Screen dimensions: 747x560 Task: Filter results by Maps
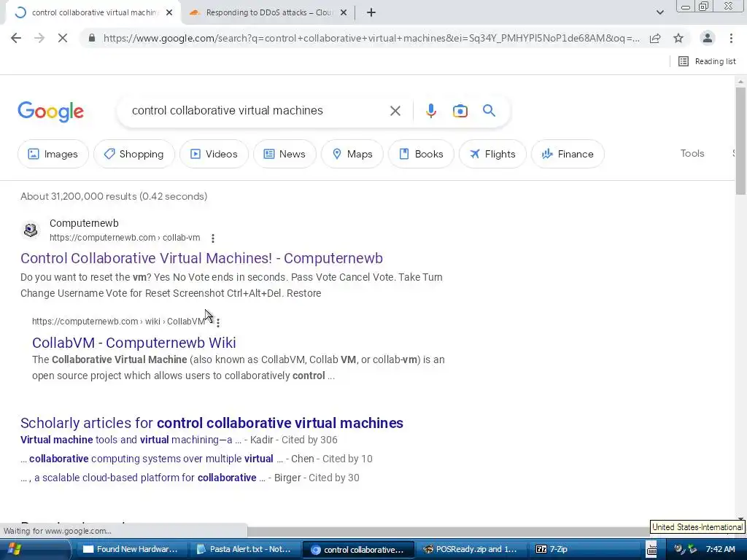[352, 154]
